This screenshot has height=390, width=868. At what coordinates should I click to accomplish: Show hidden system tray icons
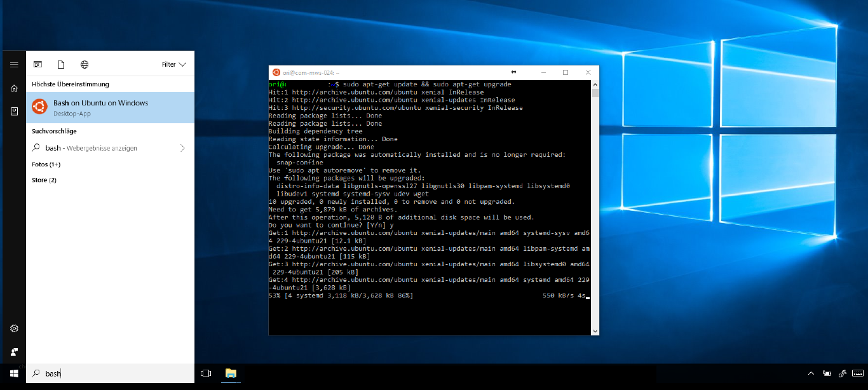tap(811, 373)
